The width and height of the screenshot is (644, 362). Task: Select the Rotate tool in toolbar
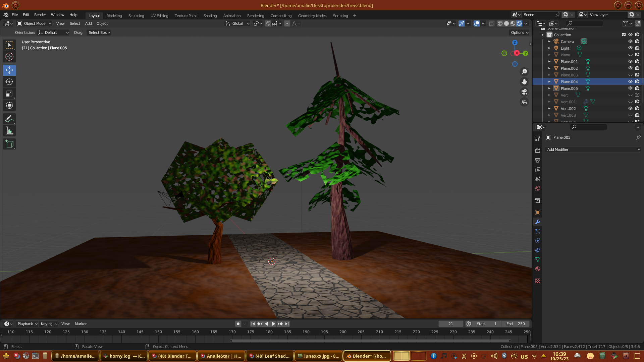pos(9,82)
